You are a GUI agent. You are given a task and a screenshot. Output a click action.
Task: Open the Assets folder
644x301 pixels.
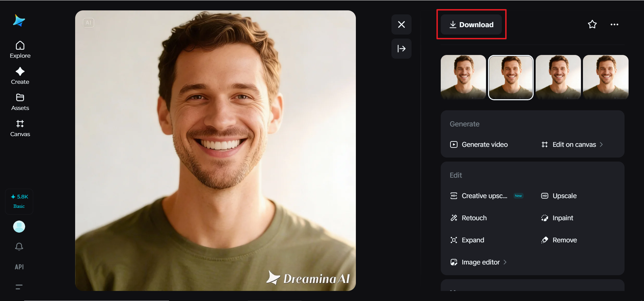click(x=20, y=102)
